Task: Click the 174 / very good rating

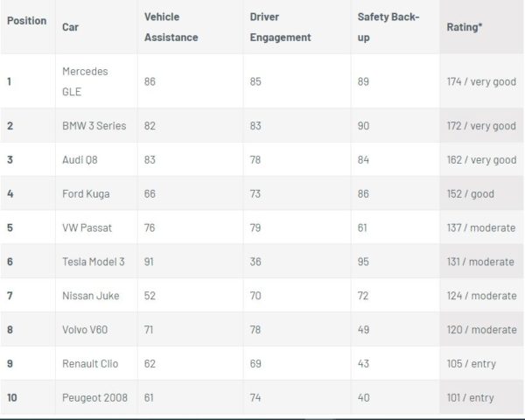Action: 481,81
